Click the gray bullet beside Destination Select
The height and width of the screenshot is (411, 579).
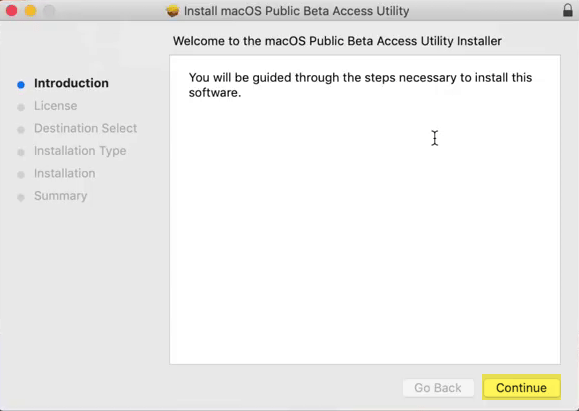[x=21, y=130]
